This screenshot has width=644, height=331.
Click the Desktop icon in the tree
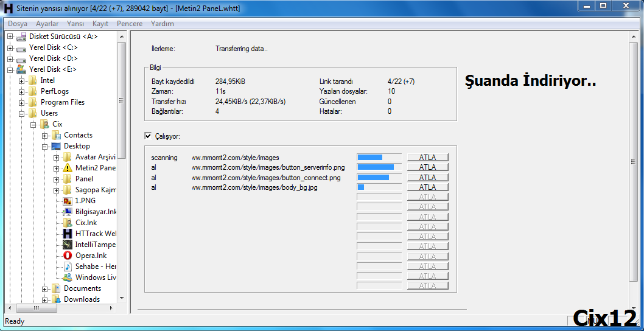(x=56, y=146)
